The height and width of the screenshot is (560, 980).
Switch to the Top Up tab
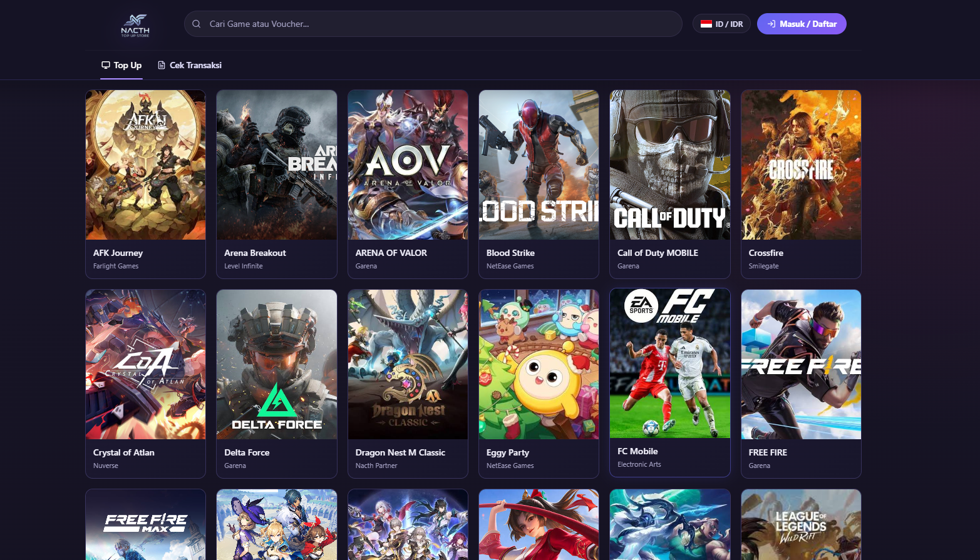coord(121,65)
